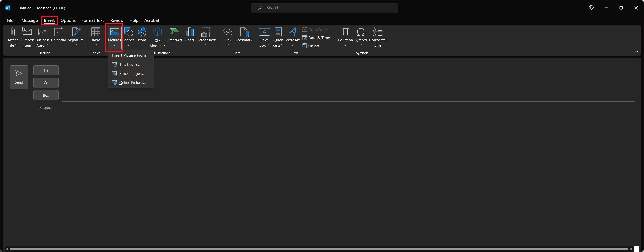Open the Shapes gallery

[128, 37]
